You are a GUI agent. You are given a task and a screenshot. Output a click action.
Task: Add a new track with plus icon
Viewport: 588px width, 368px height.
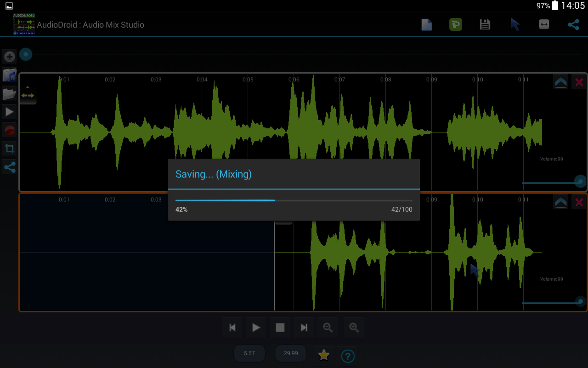[x=9, y=57]
